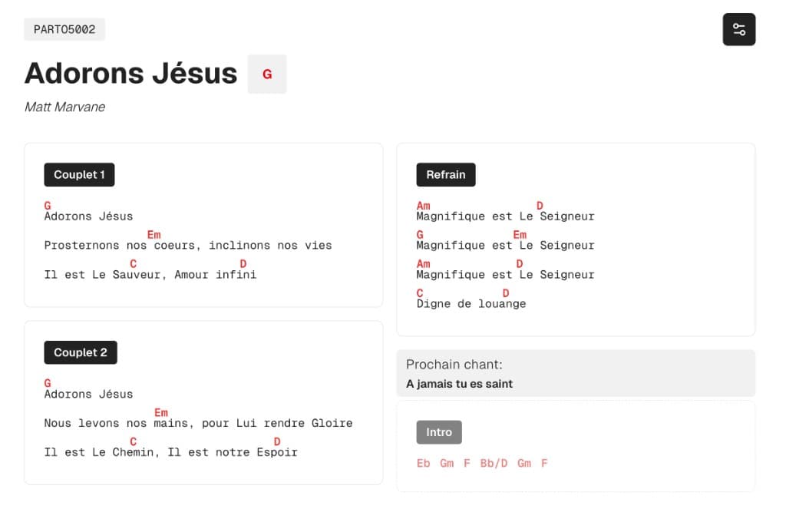Jump to the Refrain section label
Image resolution: width=786 pixels, height=532 pixels.
pos(445,175)
